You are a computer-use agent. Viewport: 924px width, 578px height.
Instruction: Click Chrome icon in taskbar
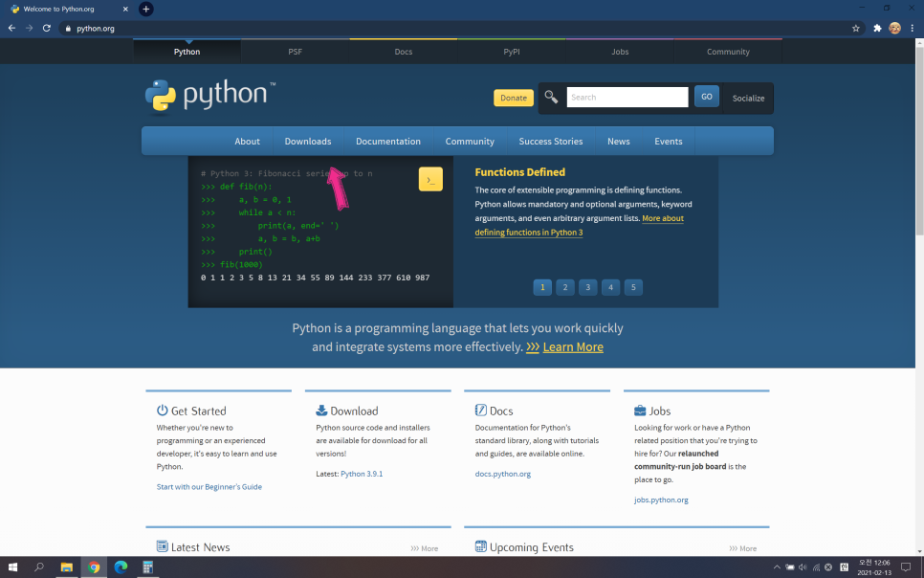94,567
